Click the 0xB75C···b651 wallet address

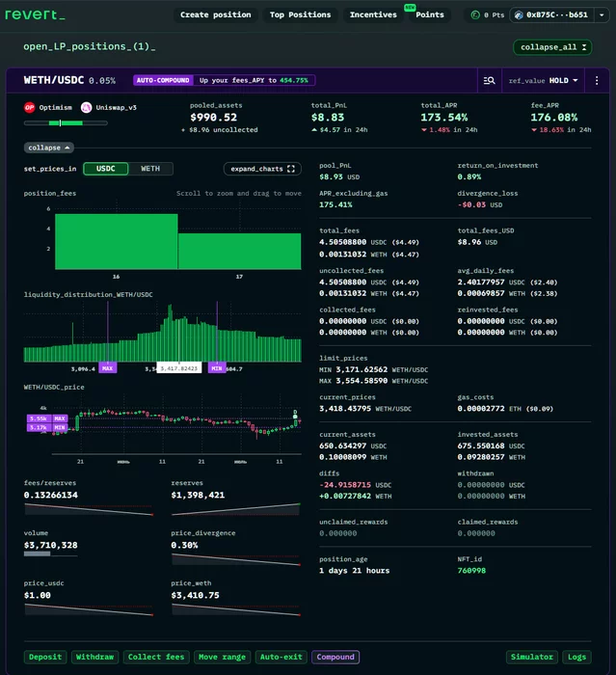pos(557,15)
